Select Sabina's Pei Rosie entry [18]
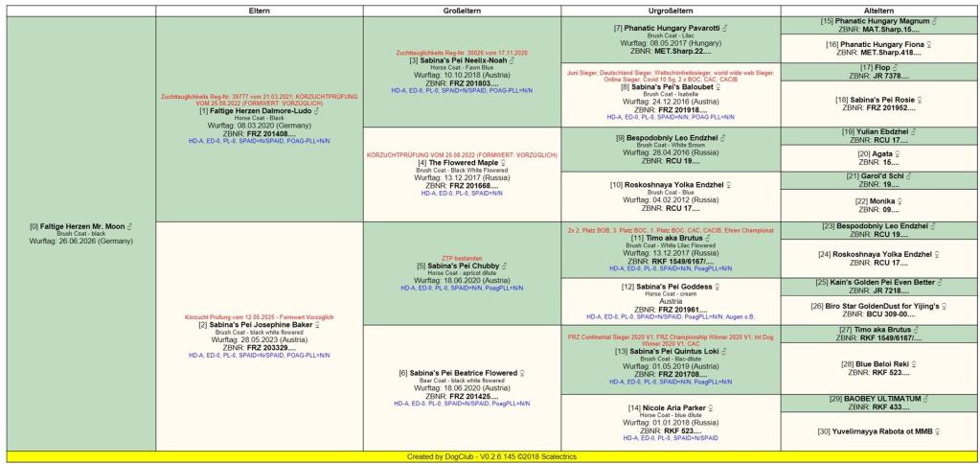 pyautogui.click(x=880, y=100)
